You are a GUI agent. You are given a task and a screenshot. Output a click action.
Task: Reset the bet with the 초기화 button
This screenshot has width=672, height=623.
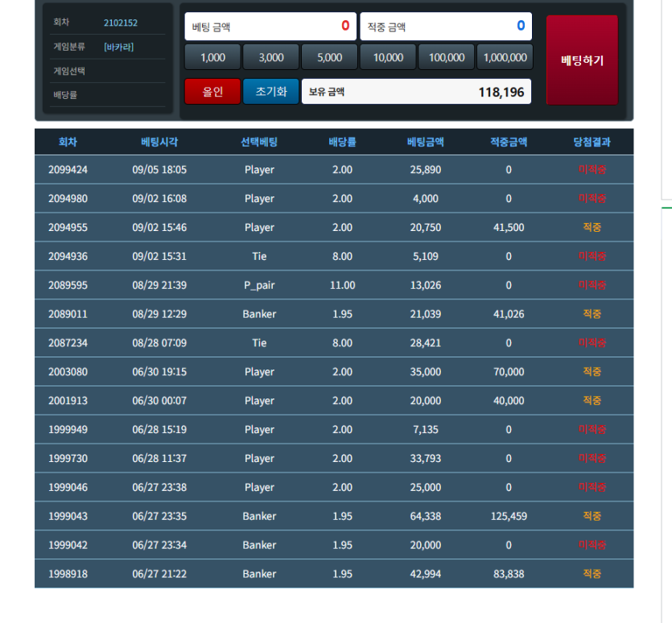[x=271, y=91]
